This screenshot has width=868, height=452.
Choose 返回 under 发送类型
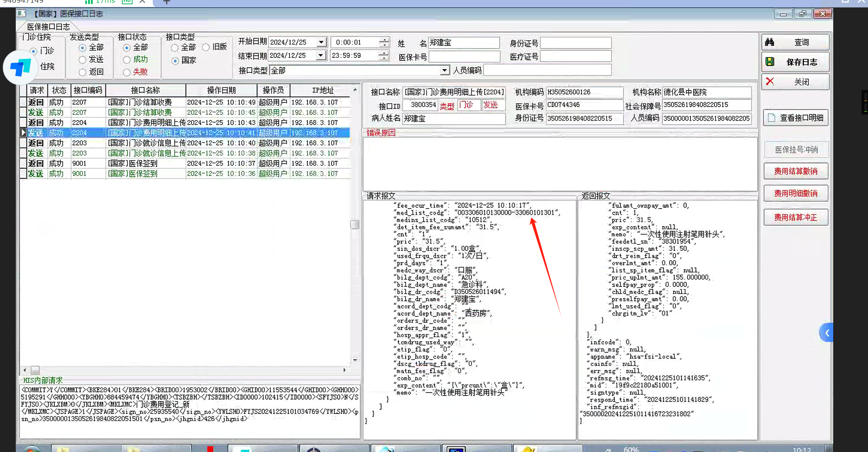coord(83,72)
